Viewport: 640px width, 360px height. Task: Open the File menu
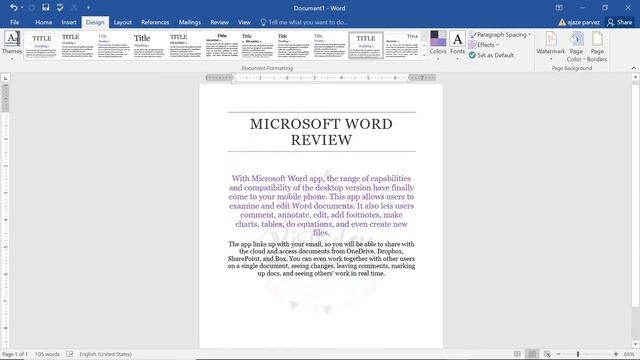point(15,22)
